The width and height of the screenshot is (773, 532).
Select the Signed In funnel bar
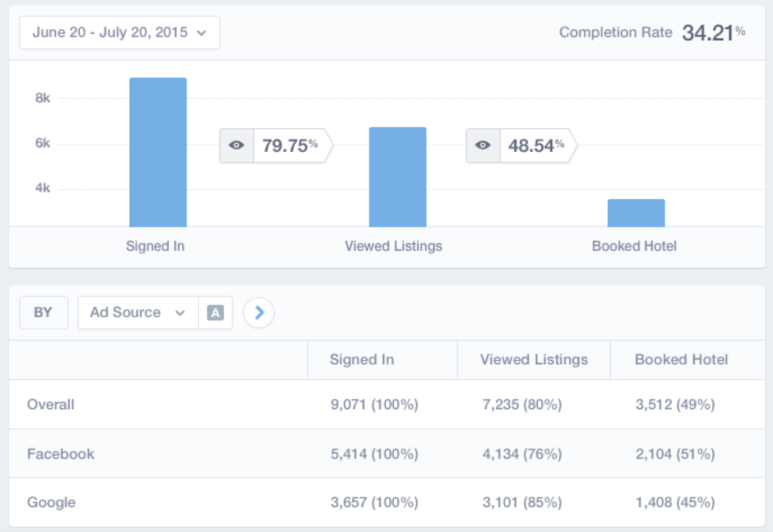tap(158, 152)
